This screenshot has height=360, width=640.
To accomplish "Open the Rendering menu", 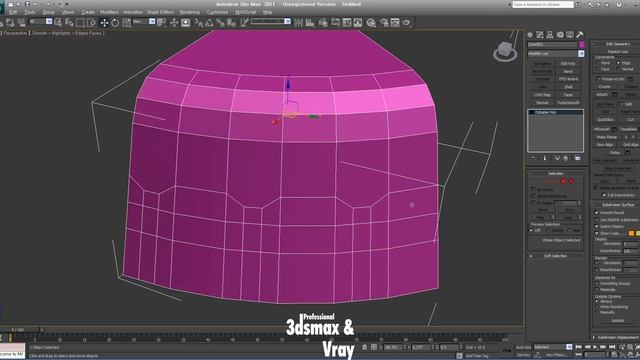I will [x=189, y=12].
